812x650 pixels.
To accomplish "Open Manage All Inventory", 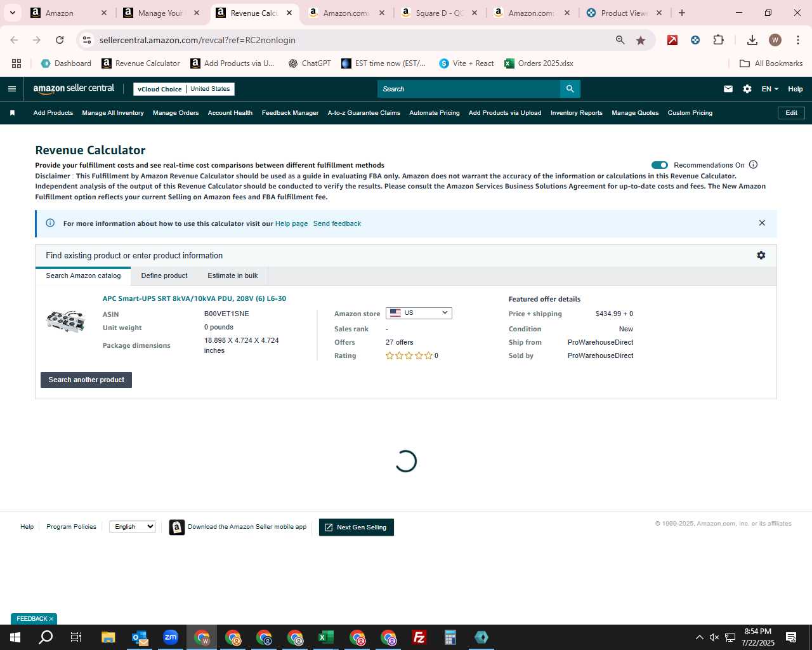I will click(113, 113).
